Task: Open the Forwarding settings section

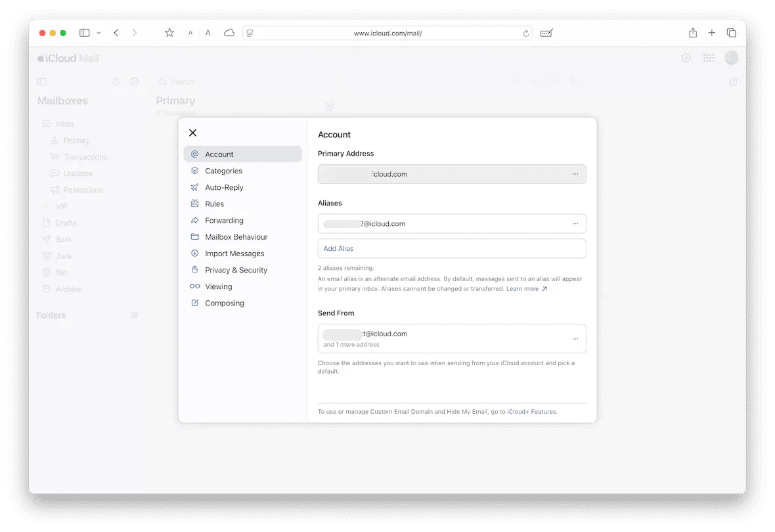Action: point(243,221)
